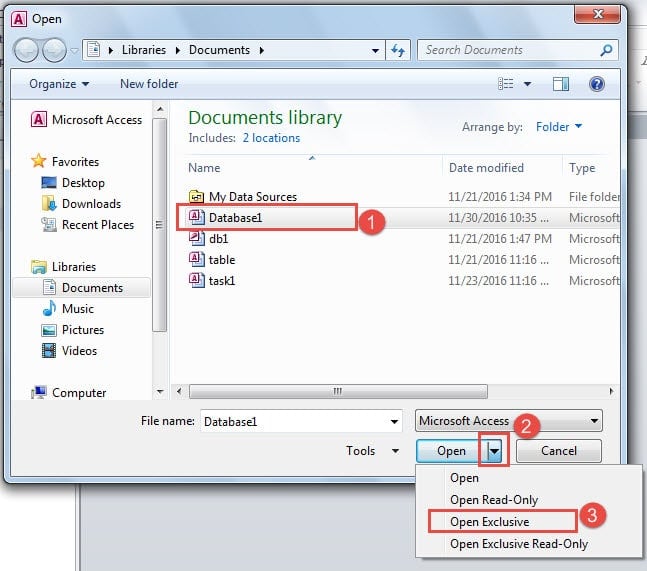Click the refresh icon beside address bar
The image size is (647, 571).
(398, 50)
